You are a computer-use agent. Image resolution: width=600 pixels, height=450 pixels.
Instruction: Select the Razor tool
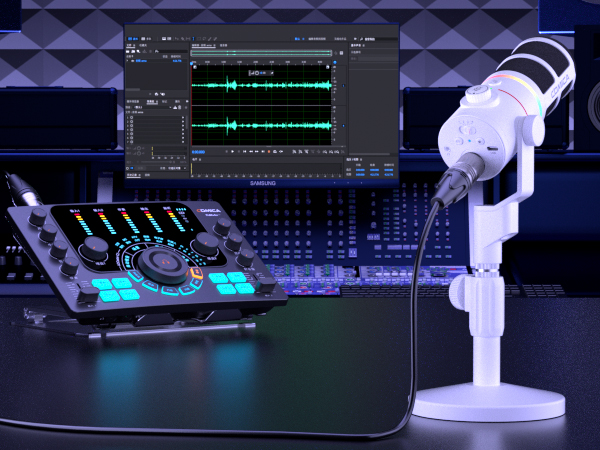click(x=183, y=39)
